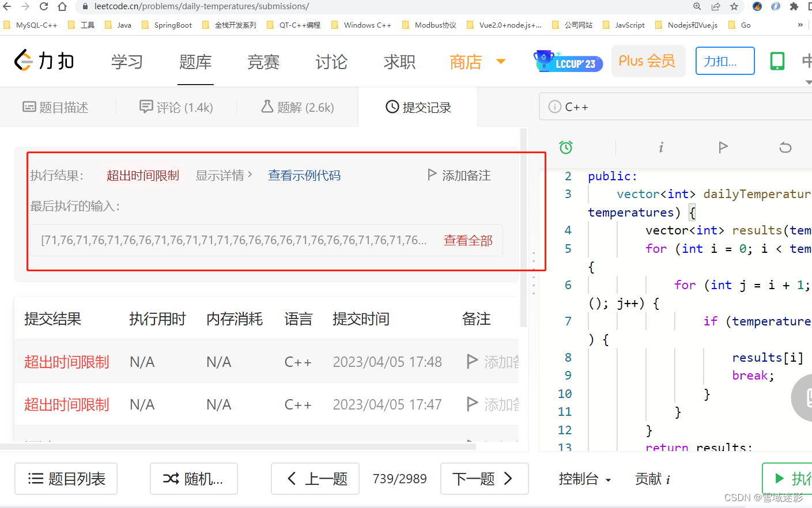This screenshot has height=508, width=812.
Task: Click the play triangle in editor toolbar
Action: pos(723,147)
